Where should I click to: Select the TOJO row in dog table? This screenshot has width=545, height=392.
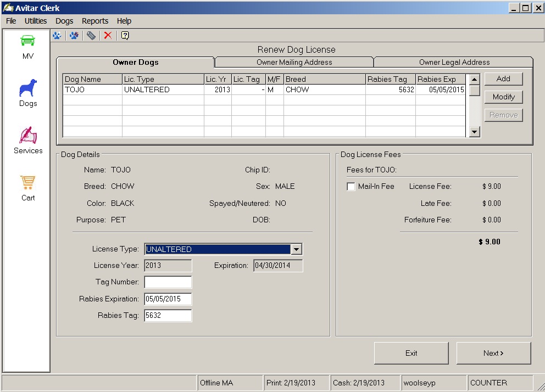tap(165, 89)
